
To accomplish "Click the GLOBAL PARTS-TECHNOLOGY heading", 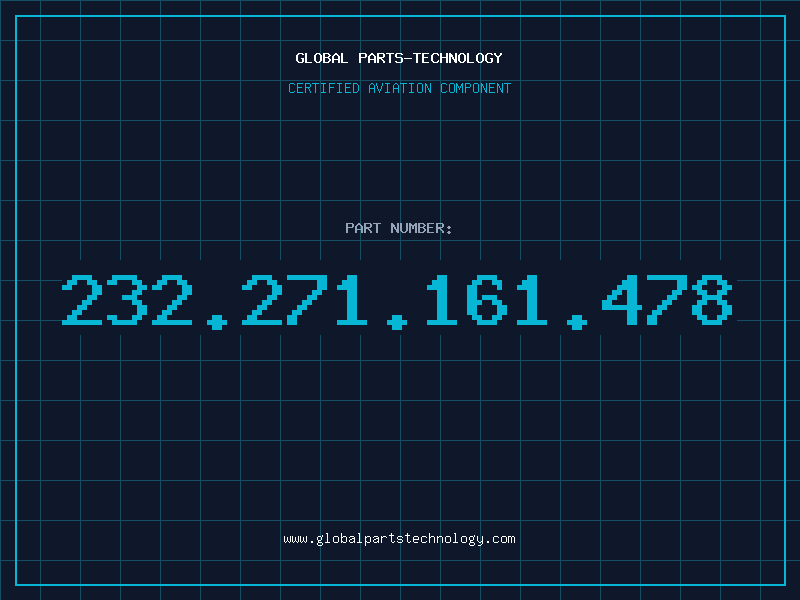I will click(x=399, y=58).
